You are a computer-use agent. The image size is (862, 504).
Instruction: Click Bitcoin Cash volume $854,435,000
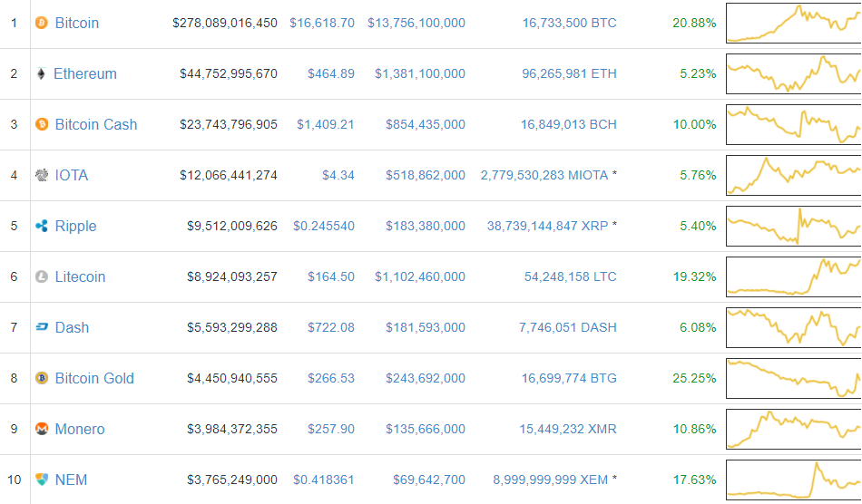[x=426, y=124]
